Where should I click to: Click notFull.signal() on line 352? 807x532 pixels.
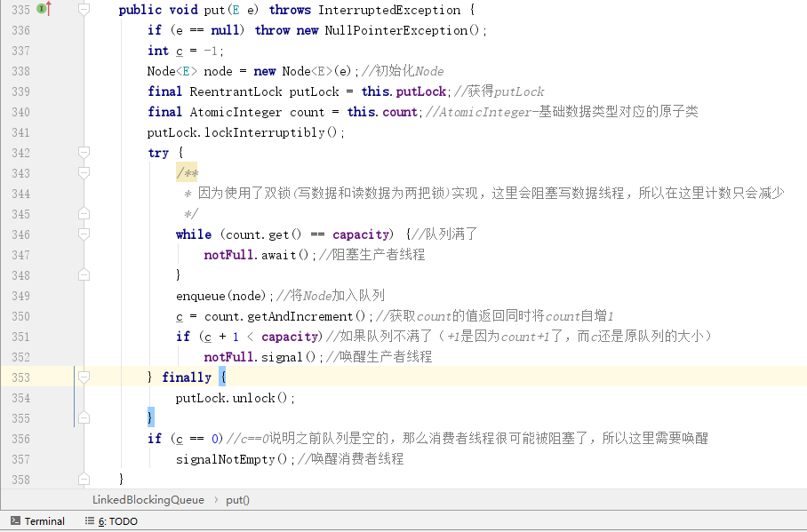pyautogui.click(x=260, y=356)
